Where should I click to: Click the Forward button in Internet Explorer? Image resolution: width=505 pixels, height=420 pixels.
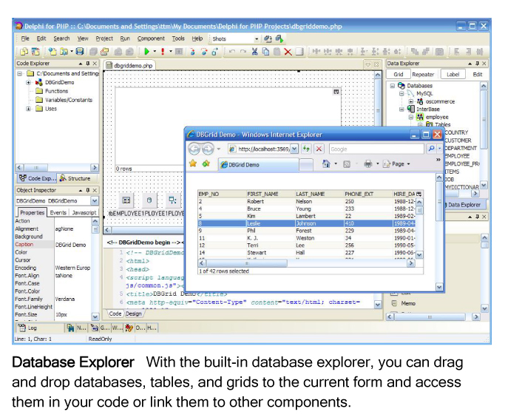tap(208, 149)
